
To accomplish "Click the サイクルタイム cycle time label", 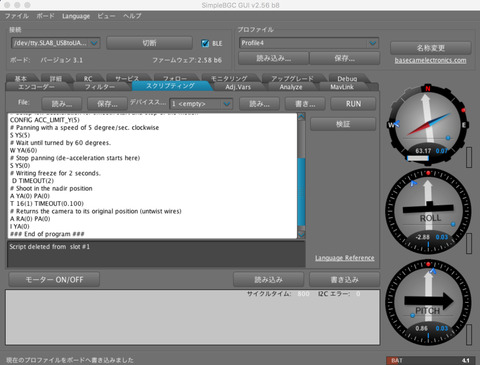I will coord(269,294).
